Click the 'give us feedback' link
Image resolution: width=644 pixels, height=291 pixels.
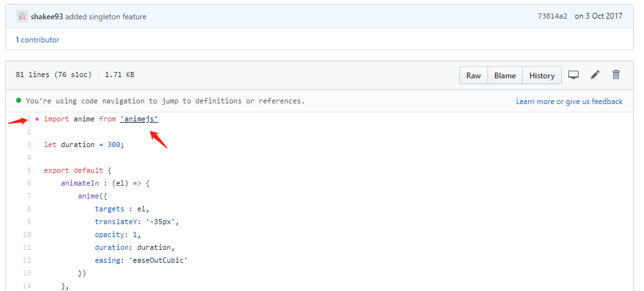coord(594,101)
